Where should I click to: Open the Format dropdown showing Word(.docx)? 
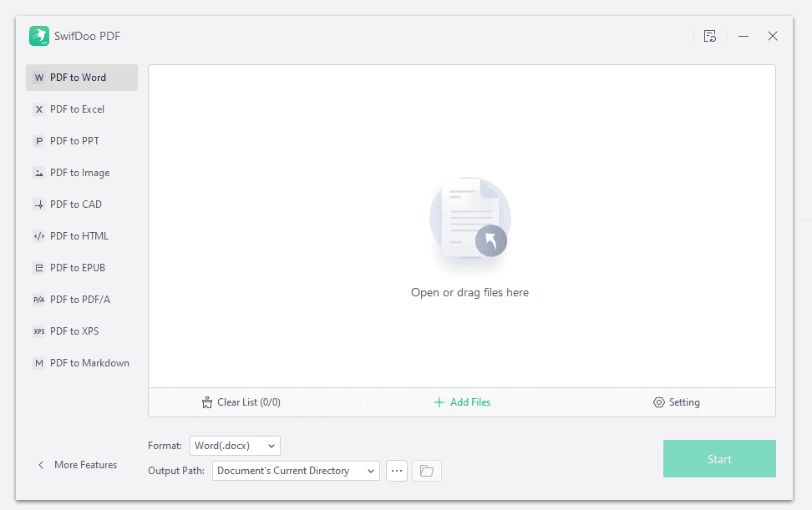tap(235, 445)
